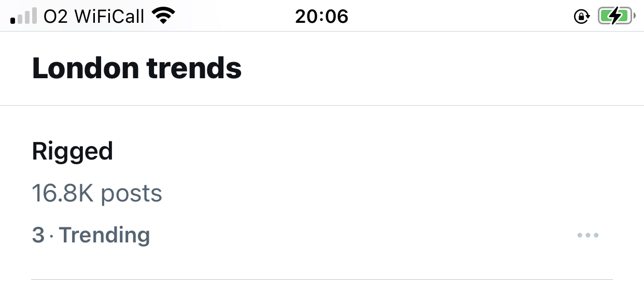Tap the cellular signal bars
644x288 pixels.
click(x=24, y=17)
